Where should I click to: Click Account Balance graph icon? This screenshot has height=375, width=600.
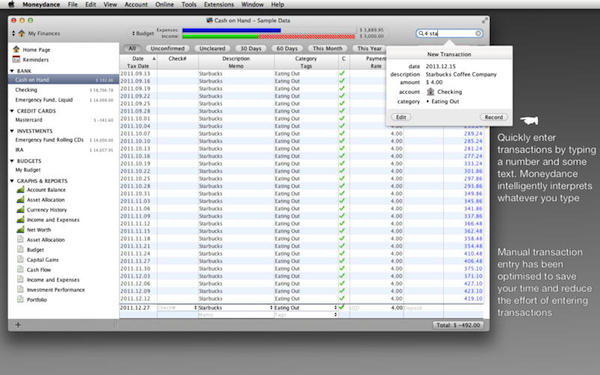(x=20, y=189)
